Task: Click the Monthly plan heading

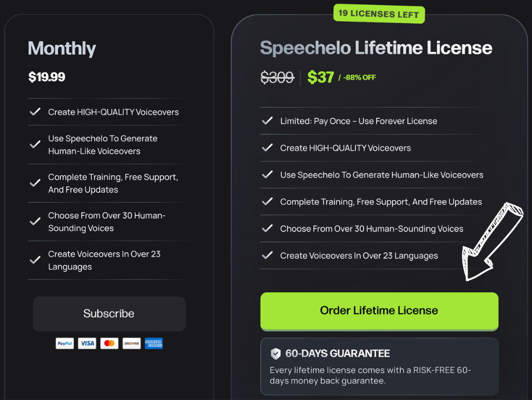Action: pyautogui.click(x=62, y=49)
